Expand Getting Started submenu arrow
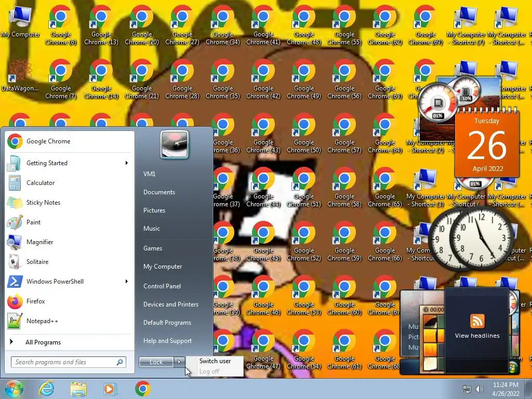This screenshot has height=399, width=532. click(127, 163)
